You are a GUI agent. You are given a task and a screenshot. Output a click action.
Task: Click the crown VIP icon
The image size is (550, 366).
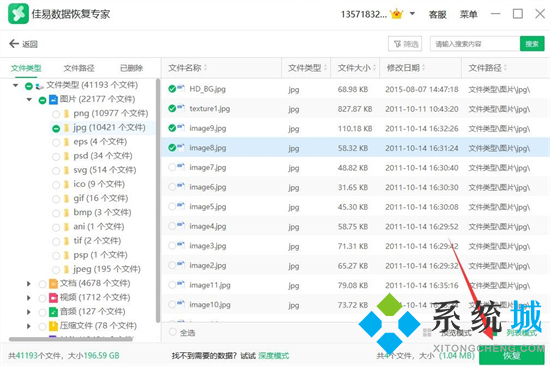(x=396, y=14)
